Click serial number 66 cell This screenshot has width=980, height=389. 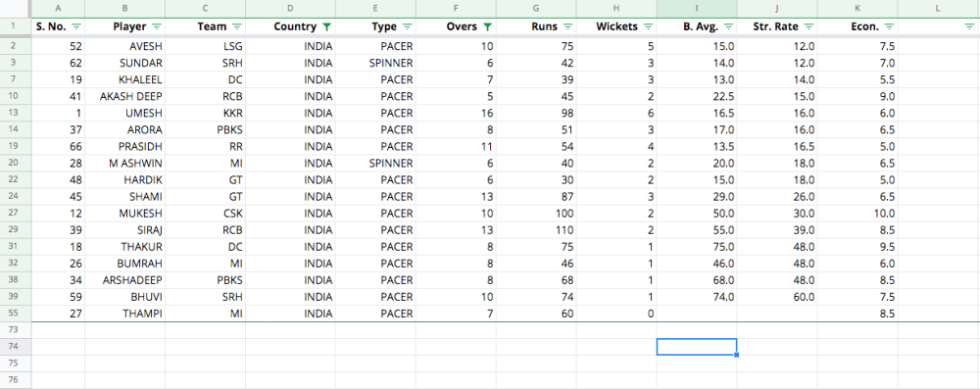[58, 146]
